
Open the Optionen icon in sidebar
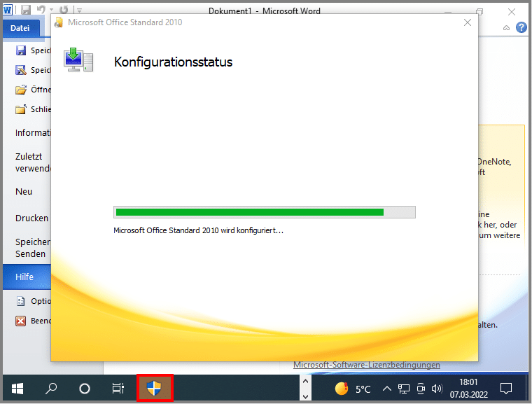[21, 301]
